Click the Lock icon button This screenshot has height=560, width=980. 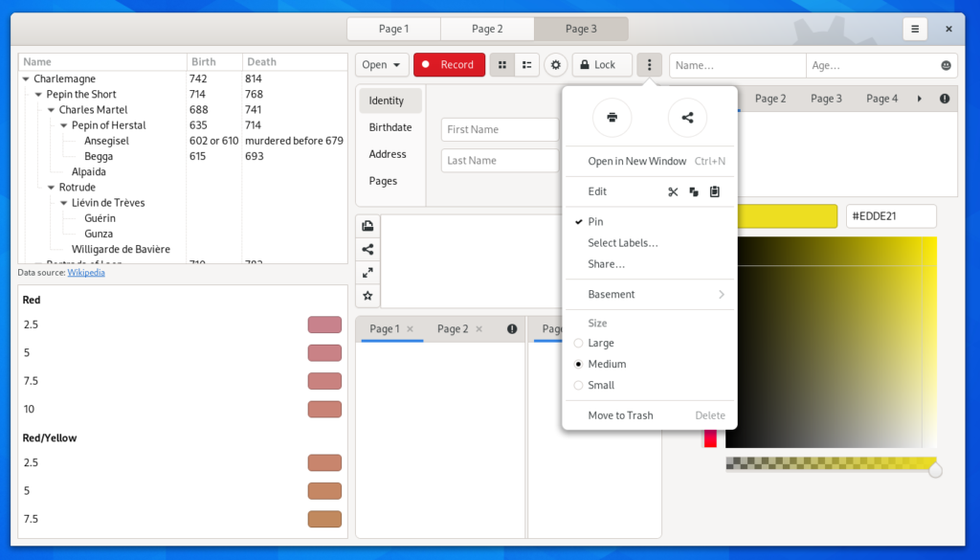[600, 64]
